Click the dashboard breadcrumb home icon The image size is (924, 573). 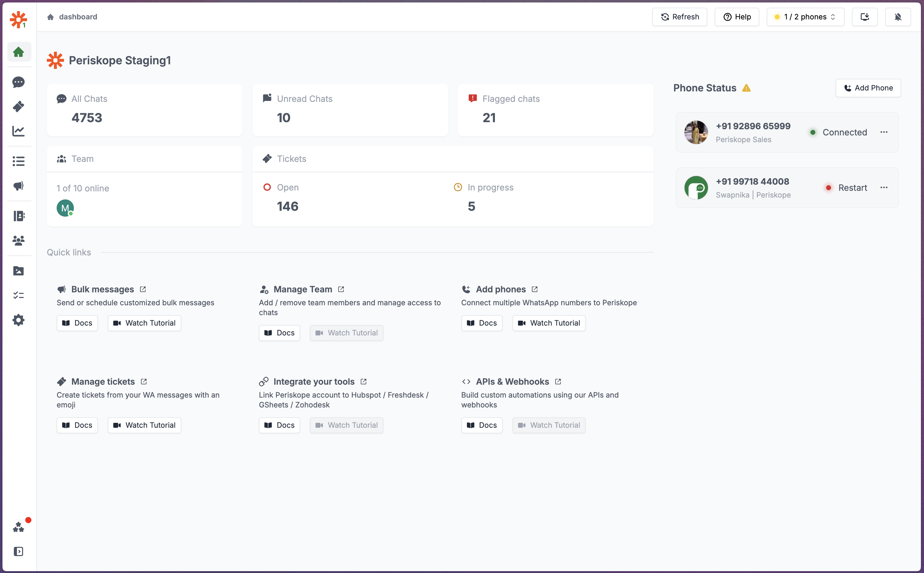pyautogui.click(x=50, y=17)
